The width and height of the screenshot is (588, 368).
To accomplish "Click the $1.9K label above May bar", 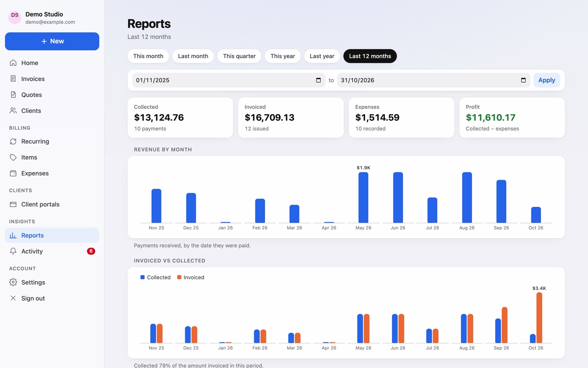I will tap(363, 167).
